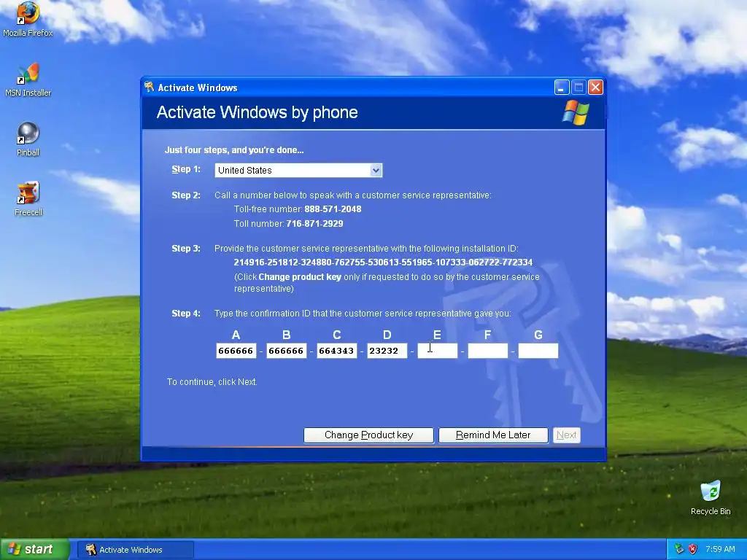Click the empty confirmation ID field F
Screen dimensions: 747x560
click(x=488, y=351)
